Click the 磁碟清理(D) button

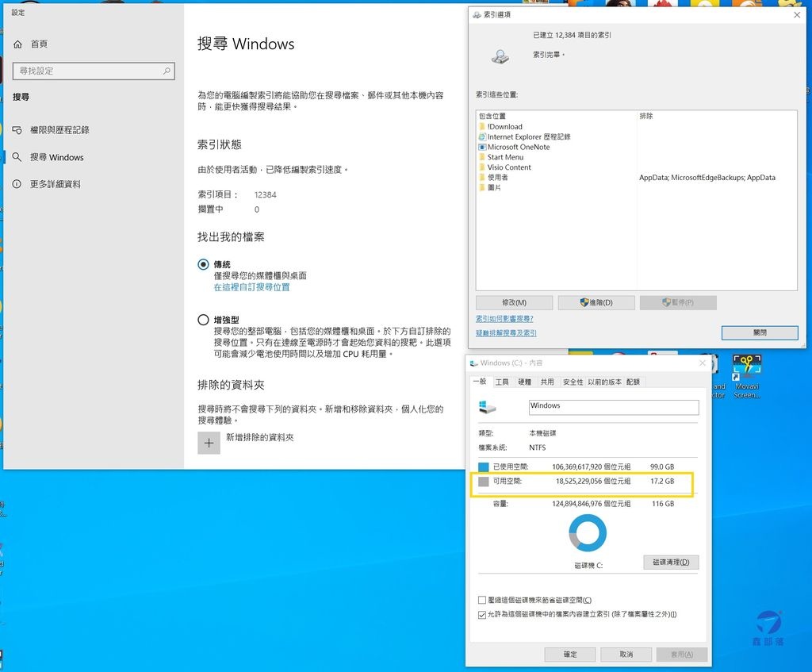pos(671,563)
